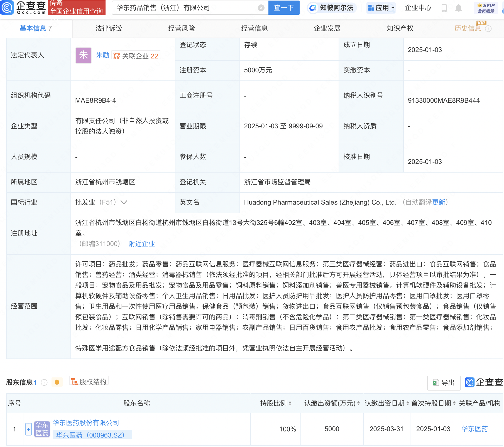
Task: Open the 应用 dropdown menu
Action: pos(381,8)
